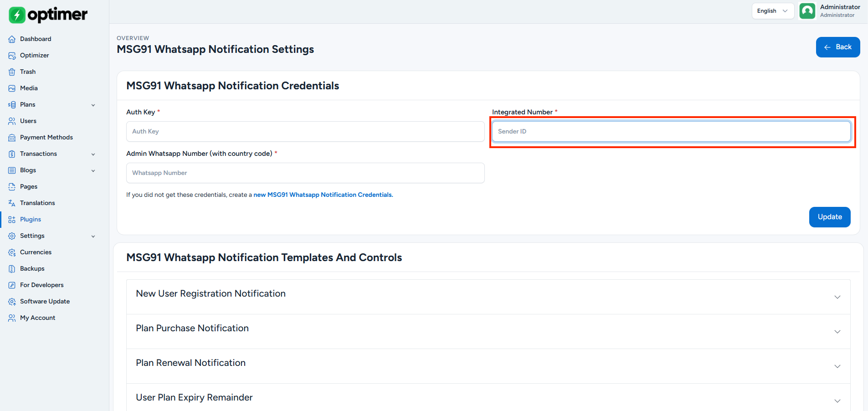868x411 pixels.
Task: Click the Translations language icon
Action: pyautogui.click(x=12, y=203)
